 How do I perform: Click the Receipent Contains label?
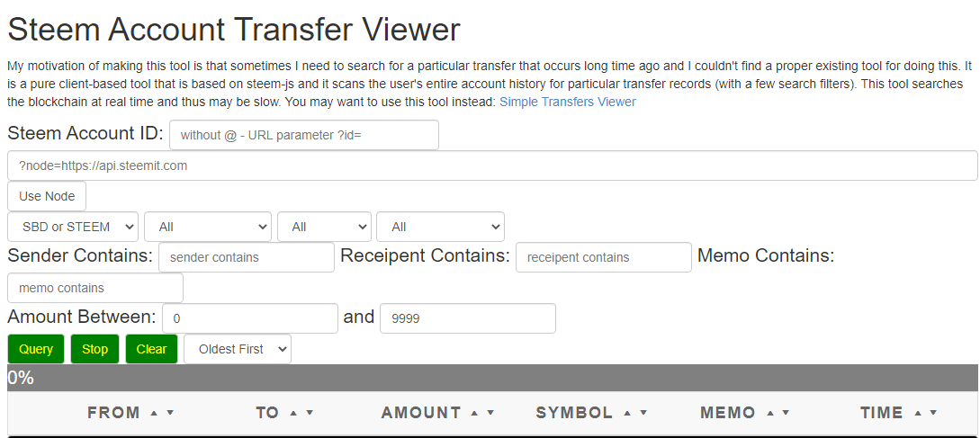click(x=425, y=255)
